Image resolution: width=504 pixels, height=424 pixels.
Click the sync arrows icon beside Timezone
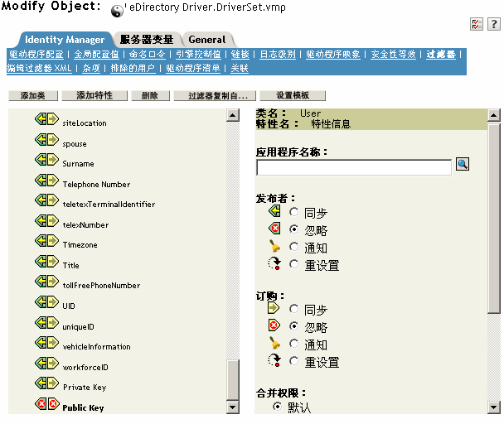coord(46,241)
